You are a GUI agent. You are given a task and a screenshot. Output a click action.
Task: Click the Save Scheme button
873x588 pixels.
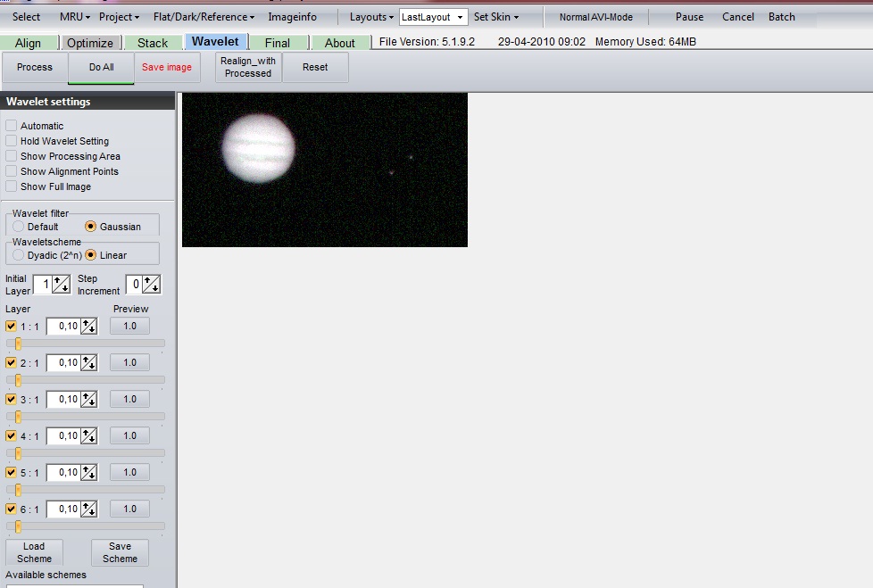(120, 552)
